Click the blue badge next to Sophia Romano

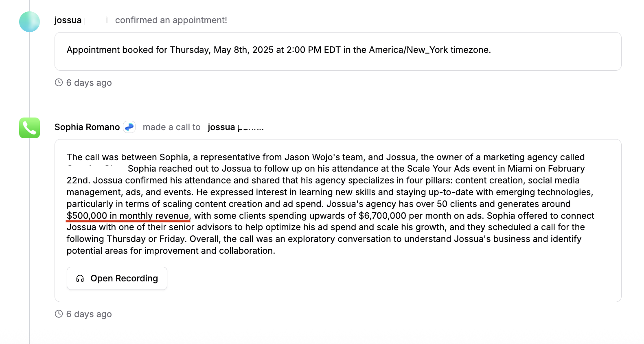[129, 127]
